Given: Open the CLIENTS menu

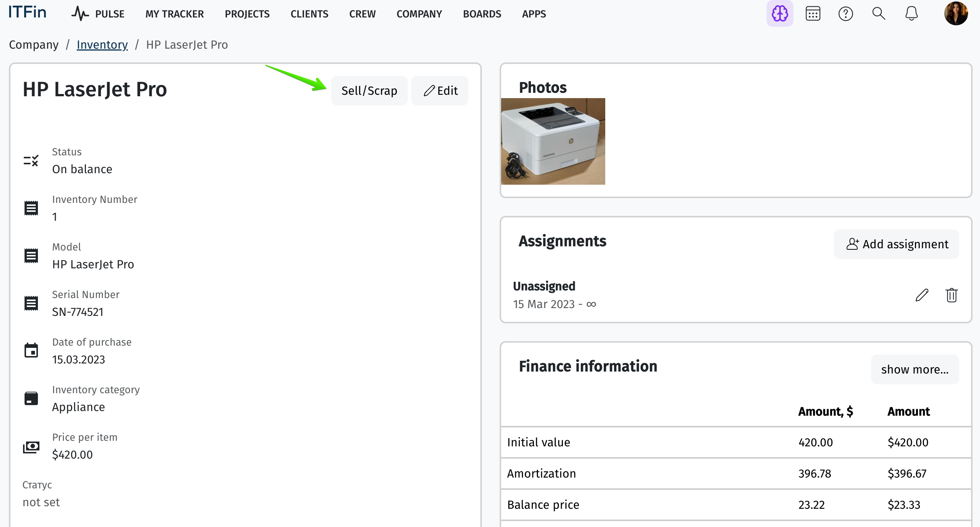Looking at the screenshot, I should pos(309,14).
